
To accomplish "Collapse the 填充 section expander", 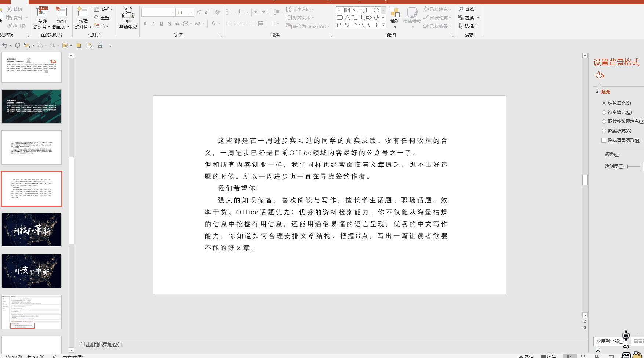I will (597, 92).
